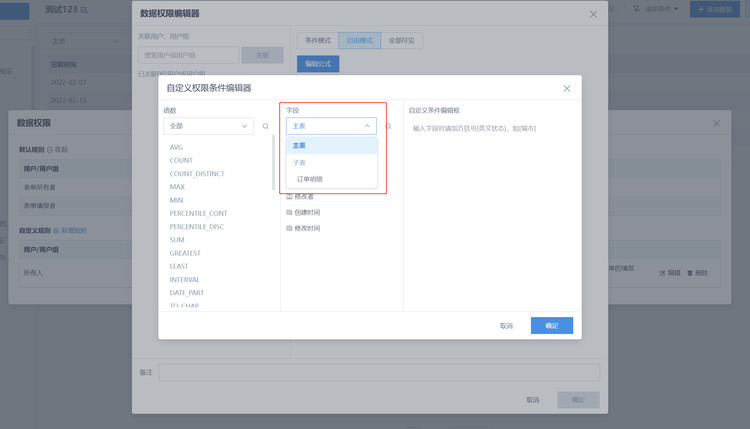Insert the AVG function

tap(177, 147)
